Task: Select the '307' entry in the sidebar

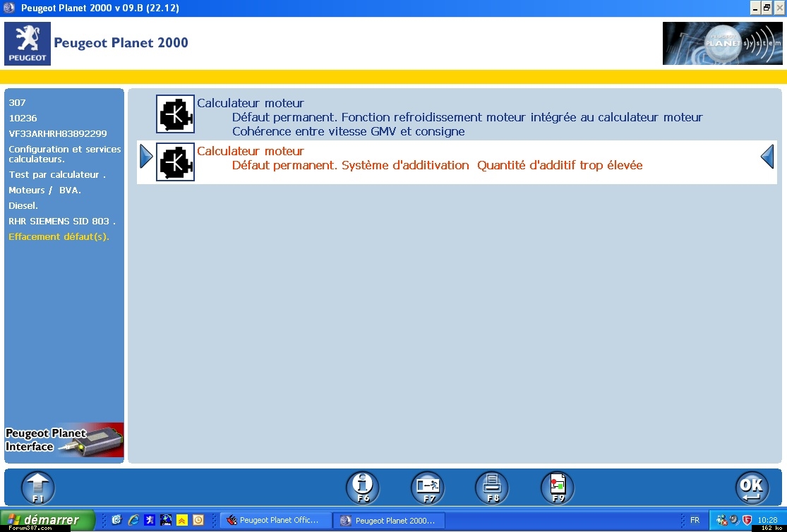Action: tap(17, 102)
